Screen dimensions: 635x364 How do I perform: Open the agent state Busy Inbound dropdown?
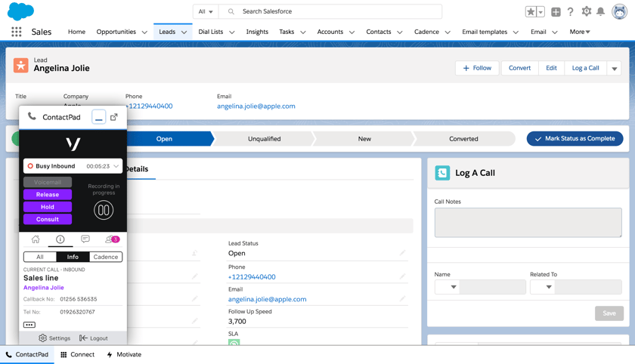[73, 166]
